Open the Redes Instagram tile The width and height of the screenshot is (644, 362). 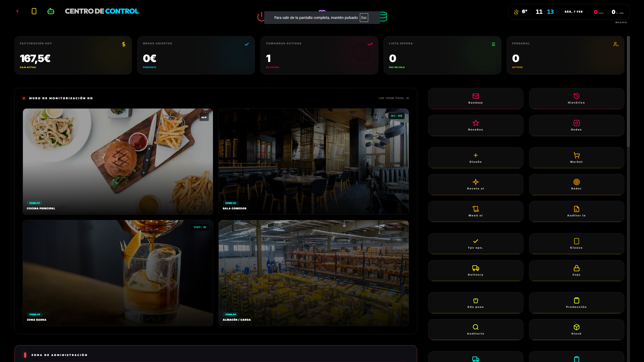(x=576, y=125)
